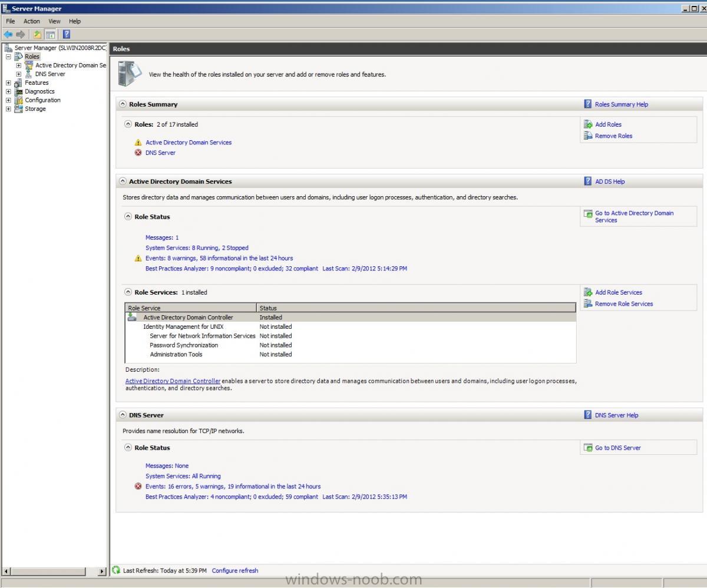This screenshot has width=707, height=588.
Task: Open the File menu
Action: point(11,21)
